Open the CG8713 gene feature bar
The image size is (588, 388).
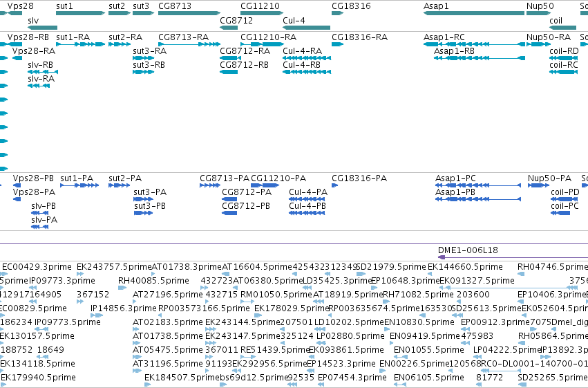189,13
